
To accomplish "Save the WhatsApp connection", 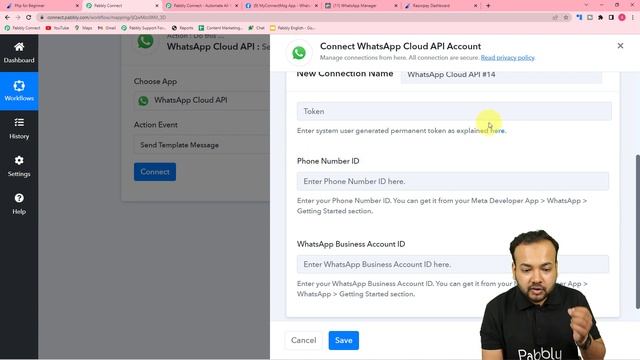I will [344, 340].
